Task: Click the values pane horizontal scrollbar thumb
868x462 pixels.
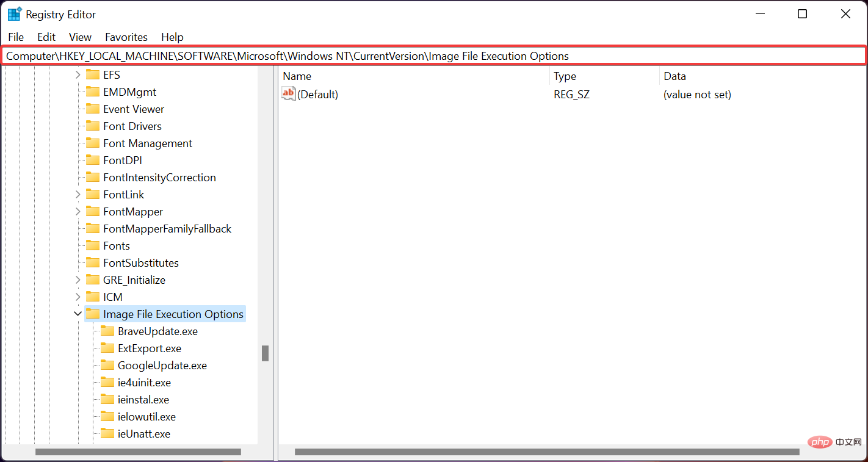Action: pyautogui.click(x=547, y=452)
